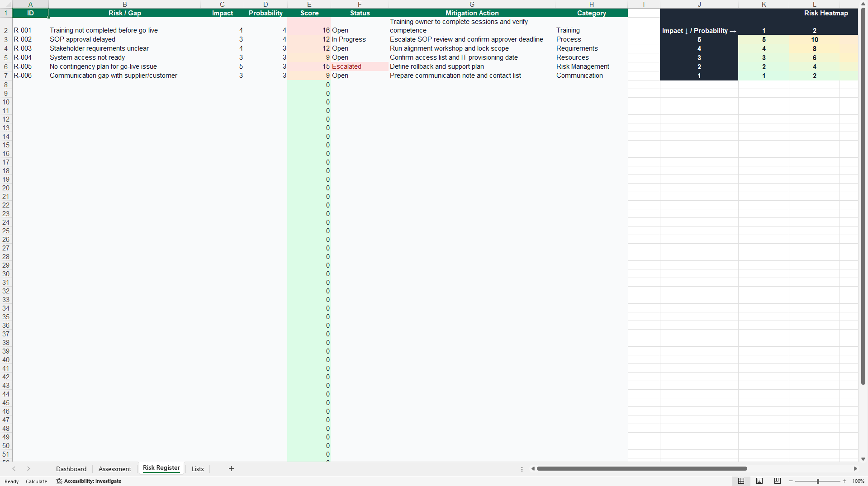This screenshot has width=868, height=486.
Task: Select heatmap cell showing 8
Action: coord(814,49)
